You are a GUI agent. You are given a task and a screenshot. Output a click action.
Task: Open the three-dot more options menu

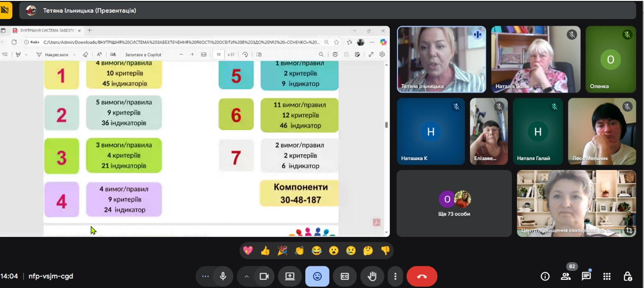pyautogui.click(x=395, y=276)
